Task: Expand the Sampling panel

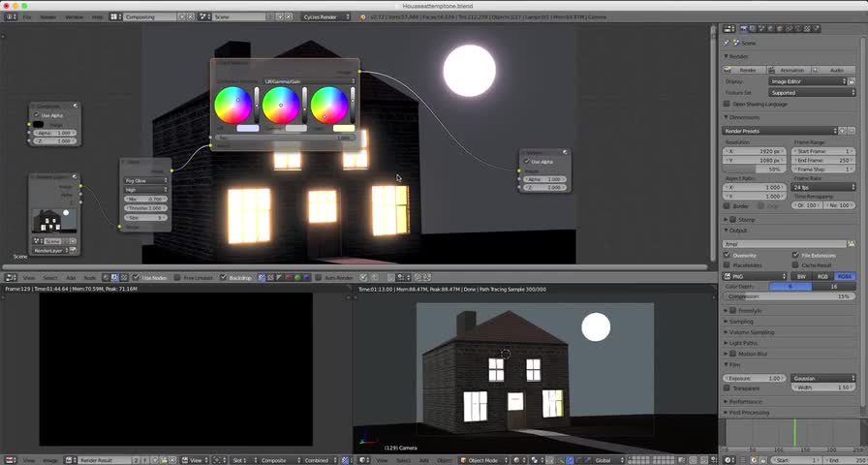Action: pos(727,321)
